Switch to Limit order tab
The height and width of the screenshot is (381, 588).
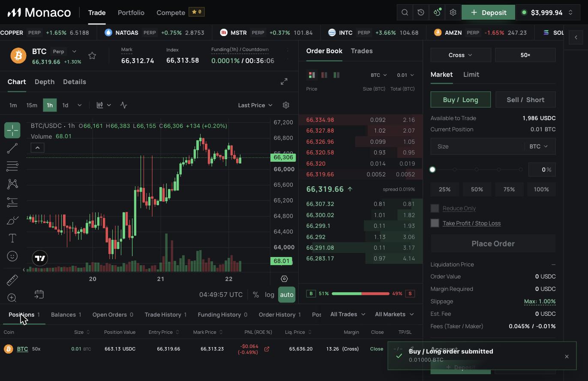pos(471,74)
